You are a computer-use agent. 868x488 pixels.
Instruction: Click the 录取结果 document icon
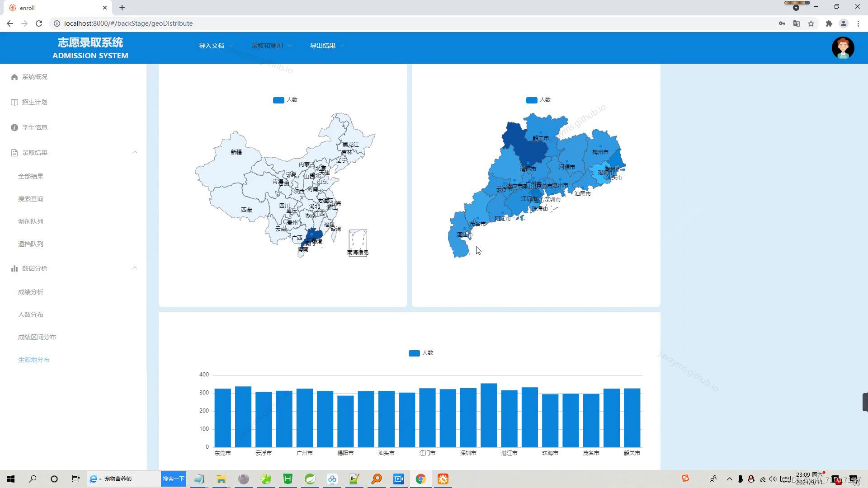[x=14, y=153]
